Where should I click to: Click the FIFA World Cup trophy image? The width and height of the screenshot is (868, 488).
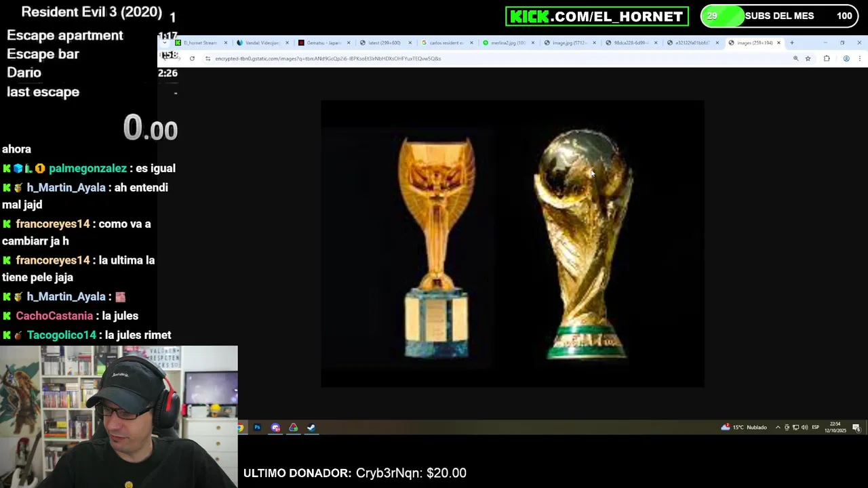coord(583,244)
